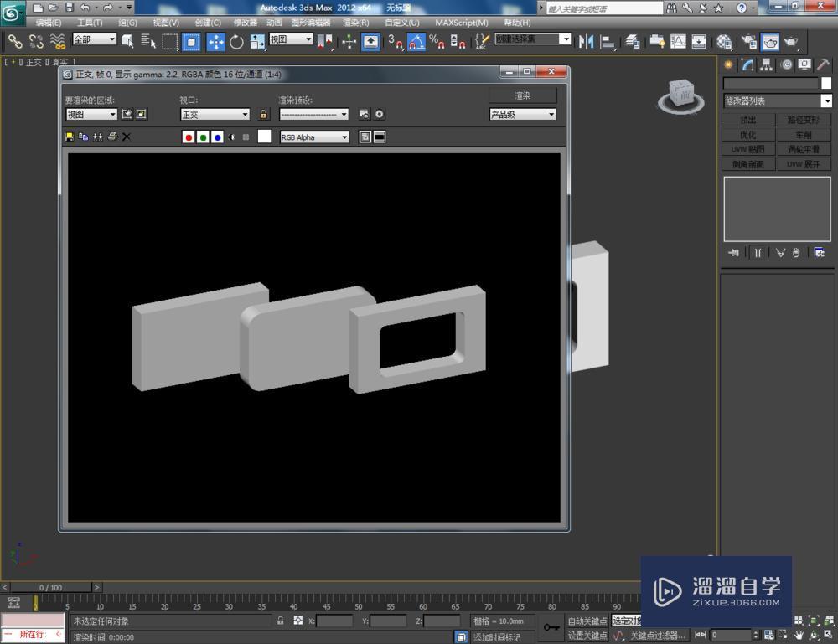This screenshot has height=644, width=838.
Task: Save the rendered image via the save icon
Action: (69, 137)
